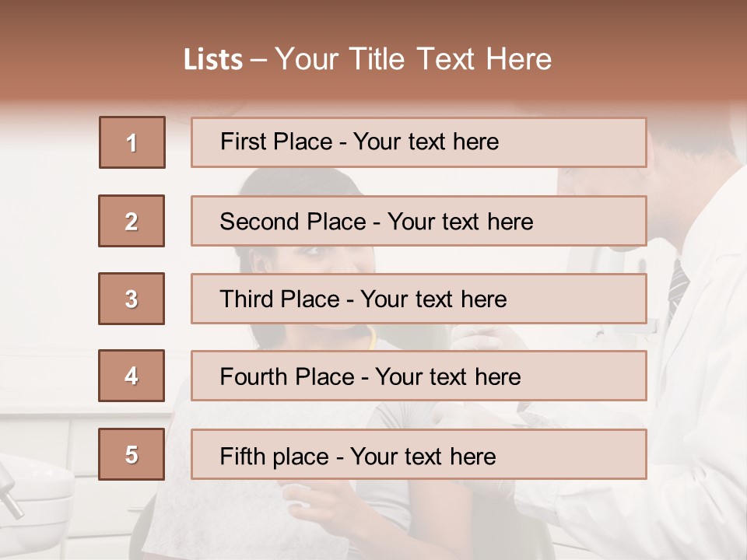This screenshot has height=560, width=747.
Task: Click the patient's face in background photo
Action: (319, 255)
